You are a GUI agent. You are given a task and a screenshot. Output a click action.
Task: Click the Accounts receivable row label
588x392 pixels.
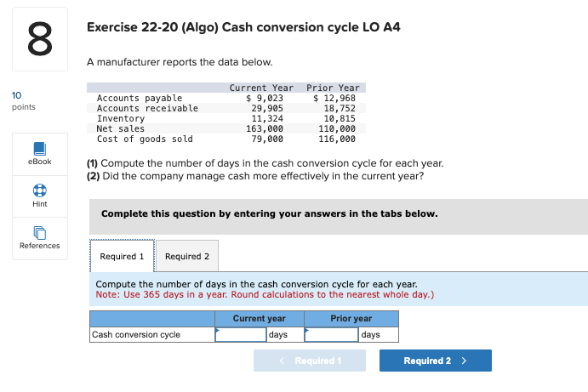[147, 108]
